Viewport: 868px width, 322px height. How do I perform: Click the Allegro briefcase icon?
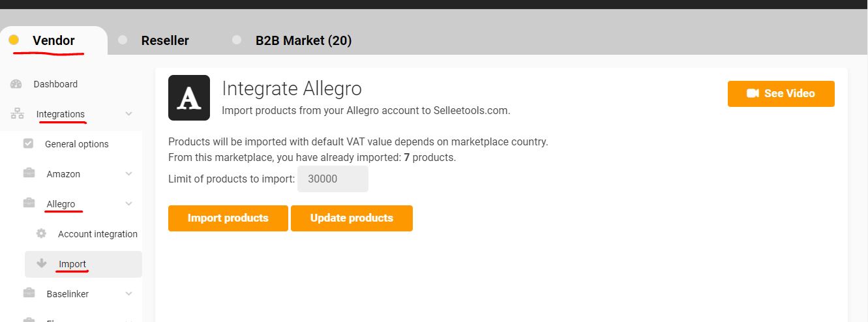pos(29,203)
